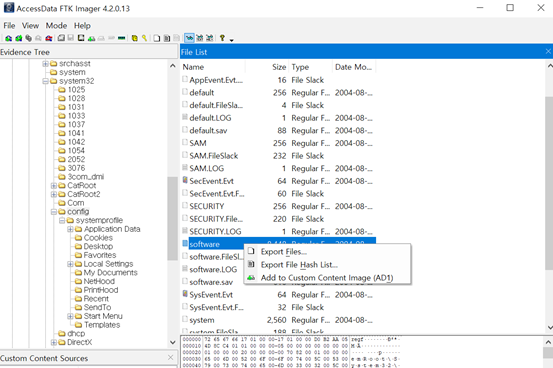The width and height of the screenshot is (553, 368).
Task: Collapse the systemprofile folder node
Action: coord(62,221)
